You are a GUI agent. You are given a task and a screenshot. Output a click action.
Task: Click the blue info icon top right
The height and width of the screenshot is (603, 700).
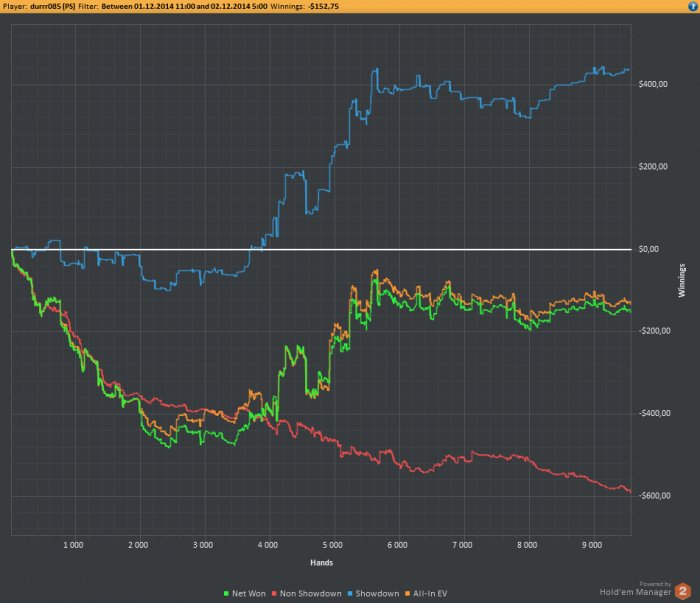point(692,6)
